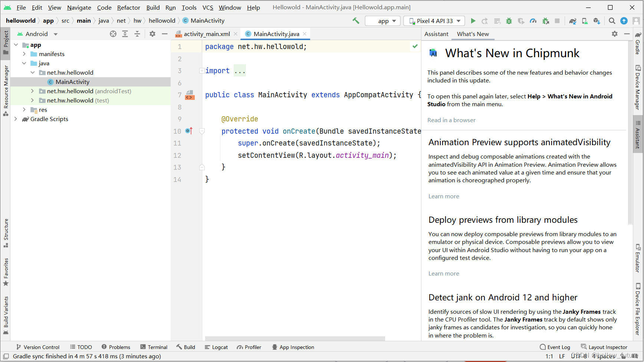Click Run with Coverage icon
The width and height of the screenshot is (644, 362).
521,21
